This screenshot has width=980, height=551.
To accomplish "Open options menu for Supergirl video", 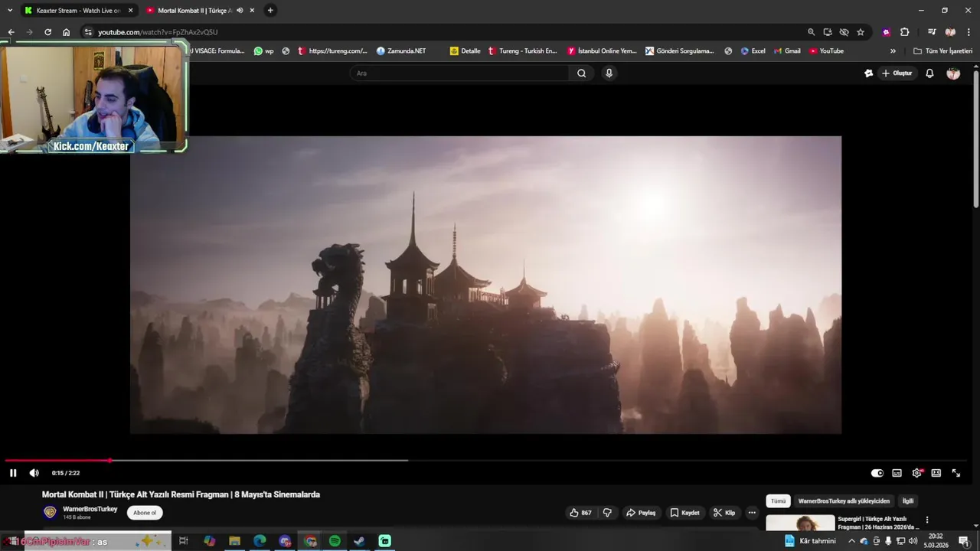I will click(927, 520).
